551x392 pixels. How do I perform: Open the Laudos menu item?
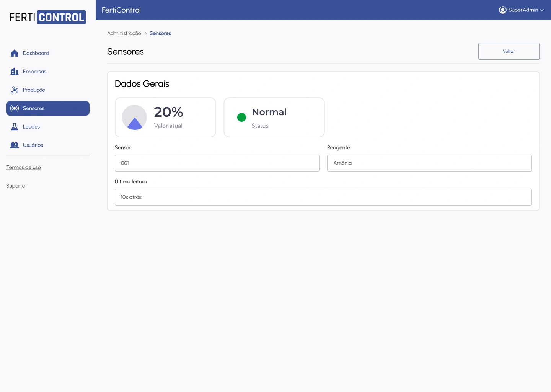(31, 127)
